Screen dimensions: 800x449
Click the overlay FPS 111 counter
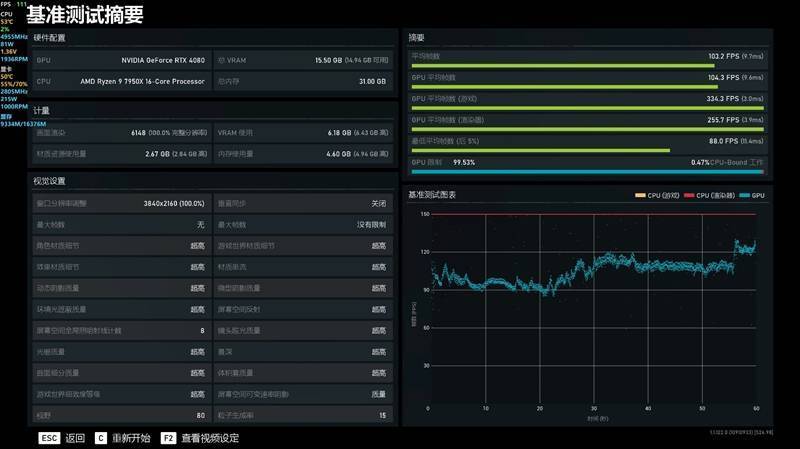coord(14,4)
